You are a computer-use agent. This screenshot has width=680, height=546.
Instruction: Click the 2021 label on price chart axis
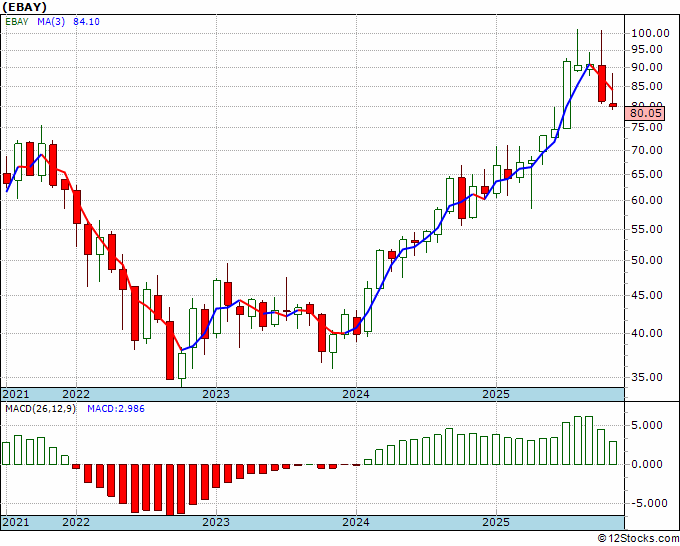point(16,394)
